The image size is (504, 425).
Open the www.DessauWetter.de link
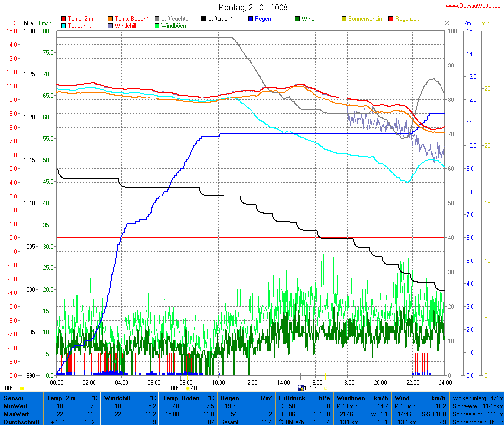pos(474,5)
